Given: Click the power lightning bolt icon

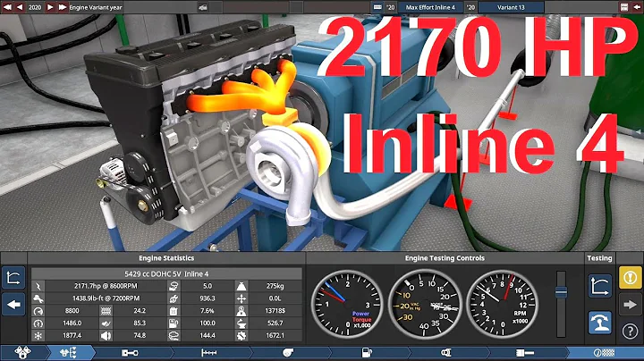Looking at the screenshot, I should click(x=38, y=286).
